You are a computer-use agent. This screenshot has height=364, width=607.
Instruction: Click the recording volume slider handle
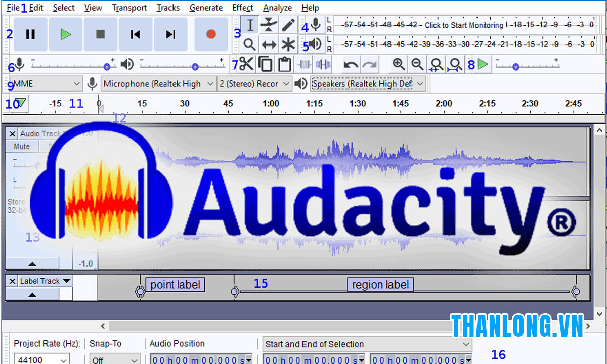pos(107,66)
